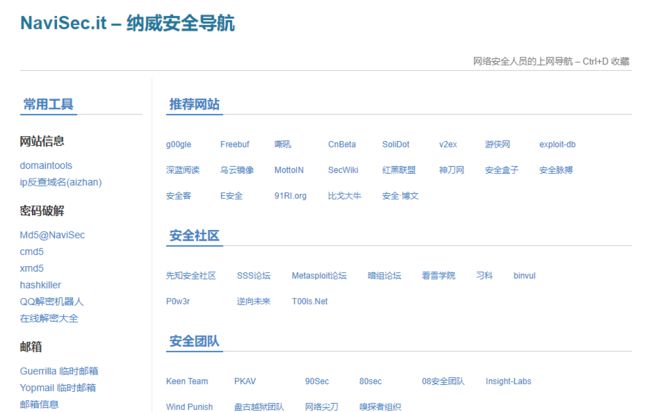Visit the 90Sec link
This screenshot has width=650, height=412.
[x=317, y=381]
